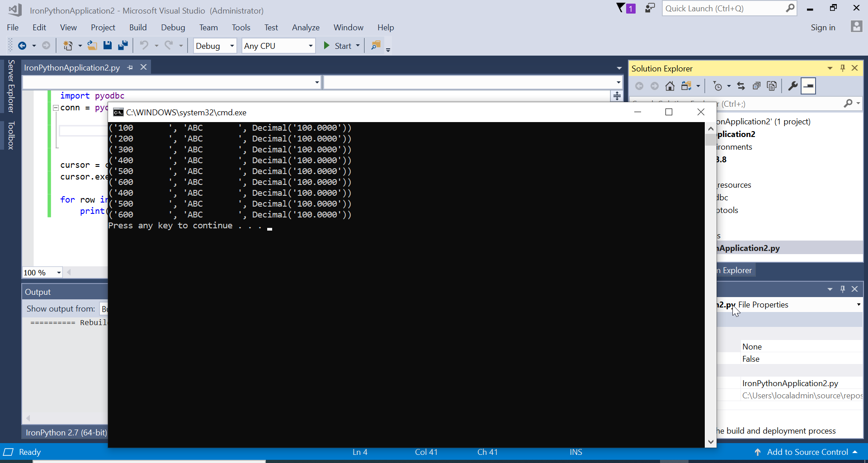Image resolution: width=868 pixels, height=463 pixels.
Task: Click the Start debugging button
Action: coord(339,46)
